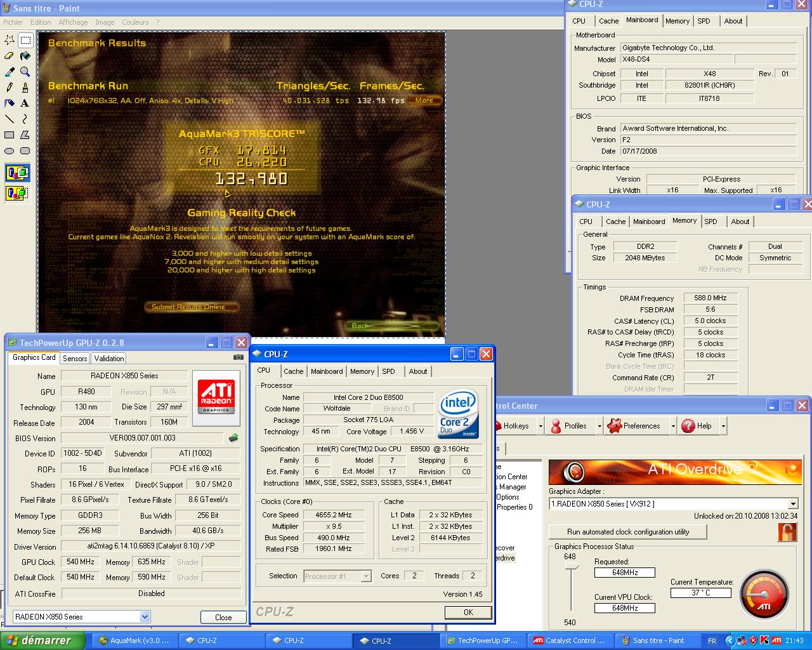Switch to the Sensors tab in GPU-Z
Viewport: 812px width, 650px height.
[x=75, y=359]
